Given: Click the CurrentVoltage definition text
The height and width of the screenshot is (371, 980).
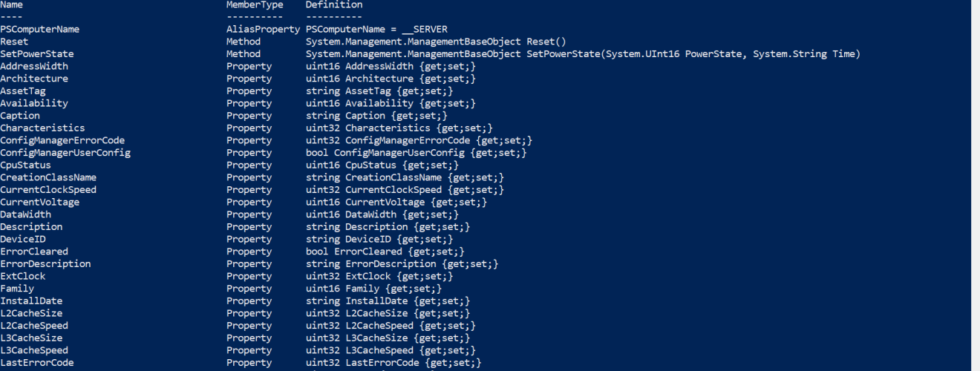Looking at the screenshot, I should tap(396, 203).
